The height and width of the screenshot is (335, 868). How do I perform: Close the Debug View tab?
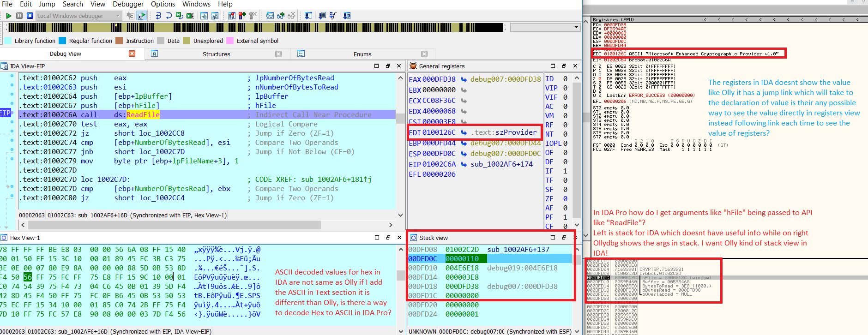pyautogui.click(x=132, y=54)
